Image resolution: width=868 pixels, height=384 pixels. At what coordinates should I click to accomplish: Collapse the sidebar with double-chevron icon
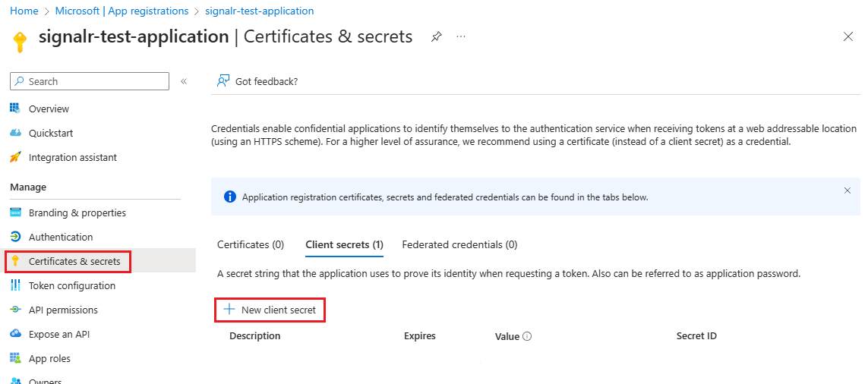(x=184, y=81)
